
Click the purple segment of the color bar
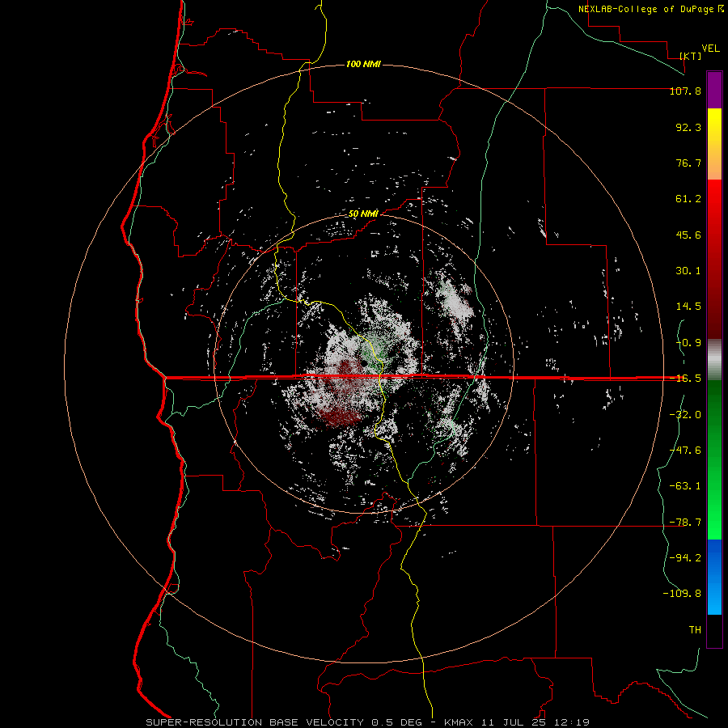pyautogui.click(x=714, y=90)
